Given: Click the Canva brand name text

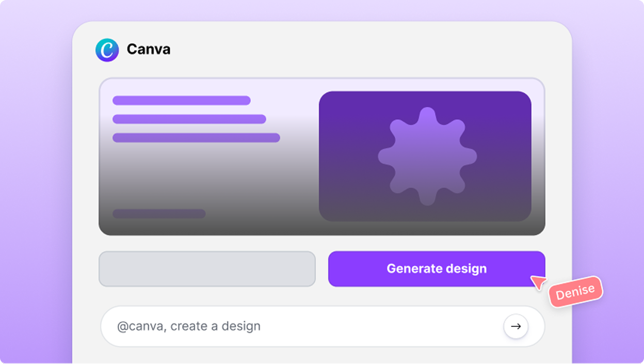Looking at the screenshot, I should coord(149,50).
